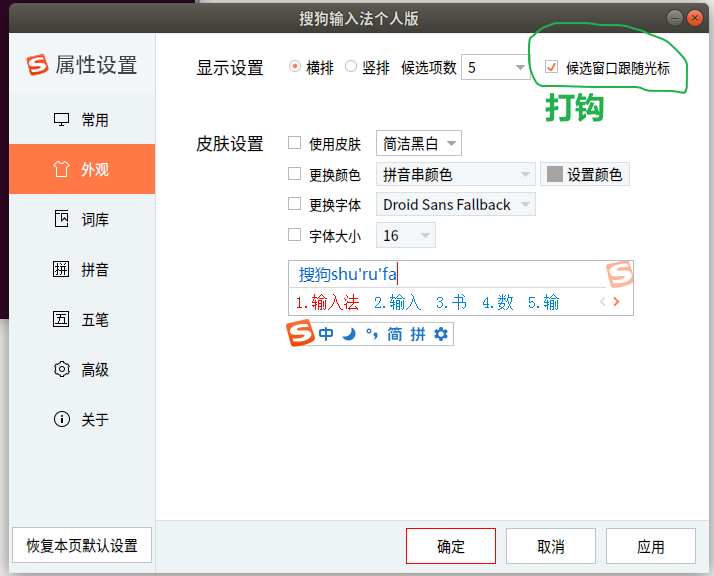
Task: Click the gray swatch in 设置颜色
Action: tap(554, 173)
